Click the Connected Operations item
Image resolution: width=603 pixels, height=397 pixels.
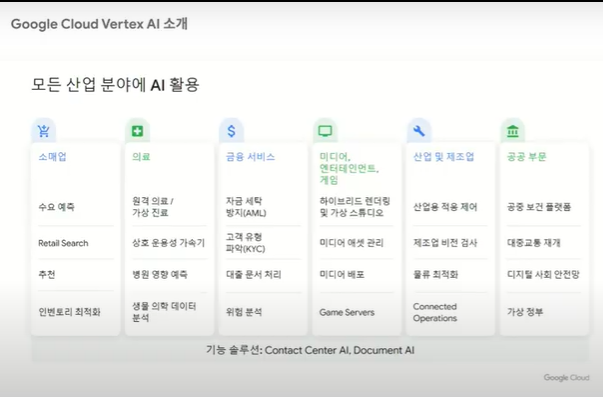435,312
